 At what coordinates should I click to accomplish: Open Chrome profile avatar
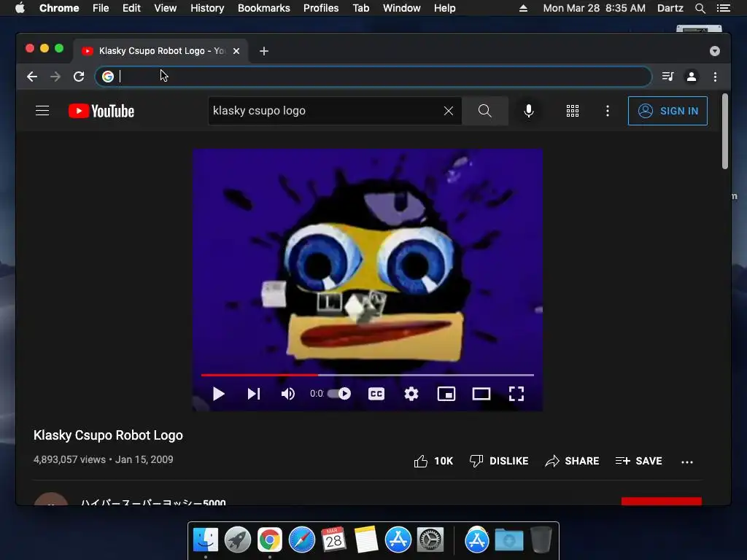coord(692,77)
